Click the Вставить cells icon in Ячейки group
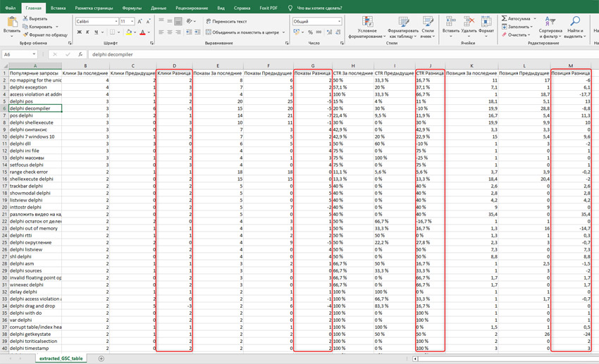Screen dimensions: 599x364 click(x=451, y=21)
